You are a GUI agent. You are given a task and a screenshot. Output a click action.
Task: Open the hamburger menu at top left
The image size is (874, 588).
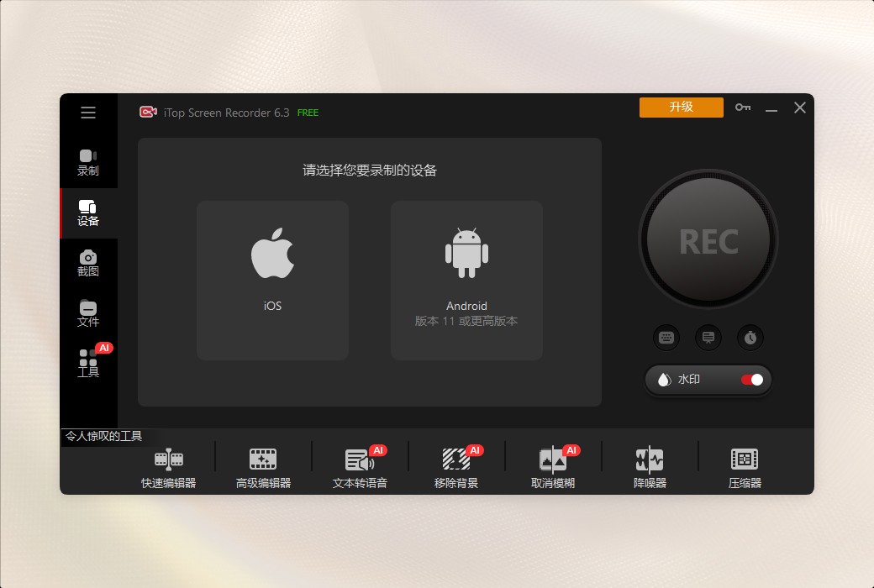click(x=88, y=113)
